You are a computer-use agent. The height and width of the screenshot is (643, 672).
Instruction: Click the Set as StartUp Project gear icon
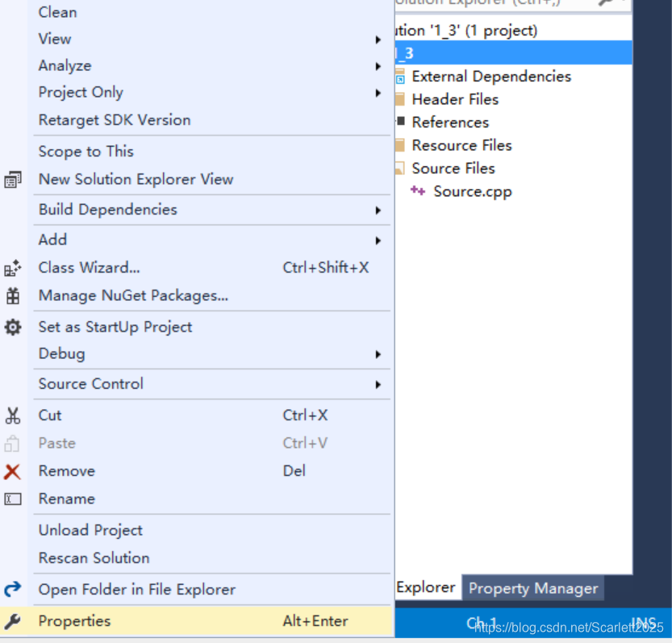[13, 327]
